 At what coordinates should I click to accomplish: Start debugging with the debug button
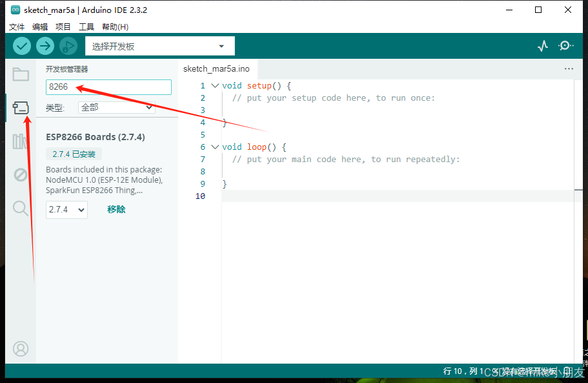68,46
